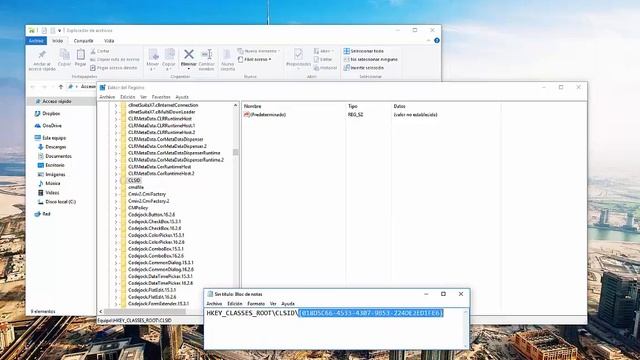The width and height of the screenshot is (640, 360).
Task: Expand Codejock.Button.16.2.6 key
Action: (116, 215)
